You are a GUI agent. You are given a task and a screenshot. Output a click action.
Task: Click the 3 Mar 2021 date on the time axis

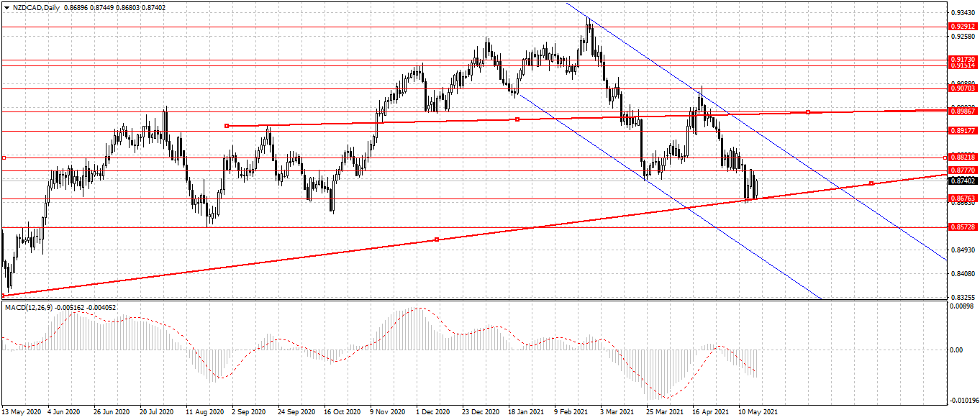[x=618, y=413]
